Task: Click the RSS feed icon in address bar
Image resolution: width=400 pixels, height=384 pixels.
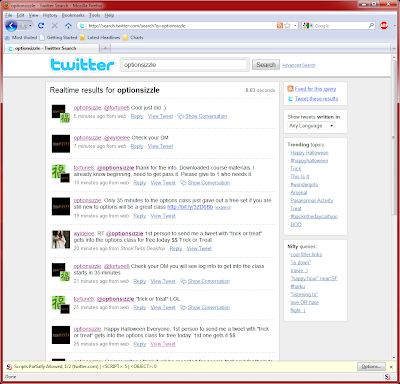Action: point(280,26)
